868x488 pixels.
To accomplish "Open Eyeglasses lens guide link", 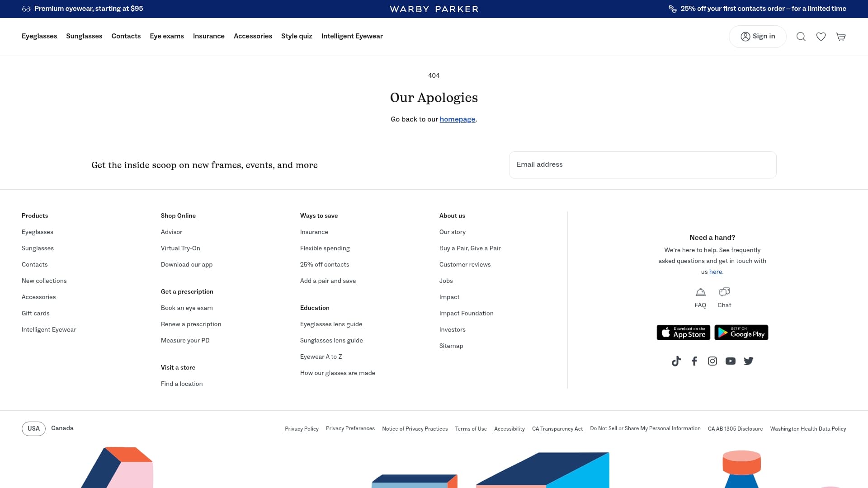I will [331, 324].
